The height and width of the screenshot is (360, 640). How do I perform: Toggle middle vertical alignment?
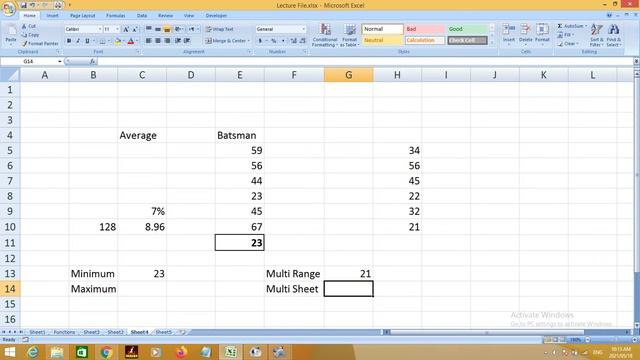pyautogui.click(x=158, y=29)
